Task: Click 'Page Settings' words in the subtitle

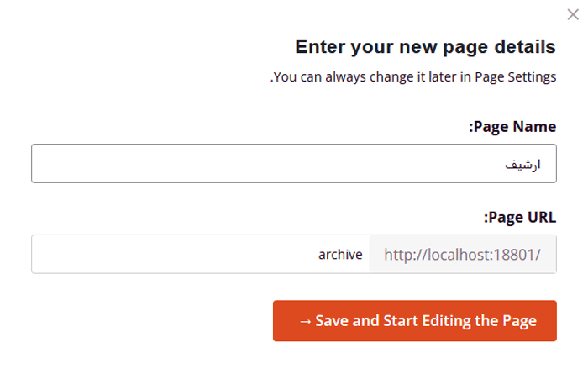Action: click(516, 77)
